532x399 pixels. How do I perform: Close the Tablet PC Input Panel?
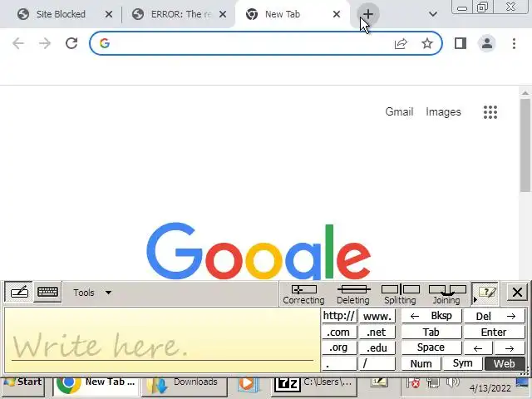click(x=517, y=292)
